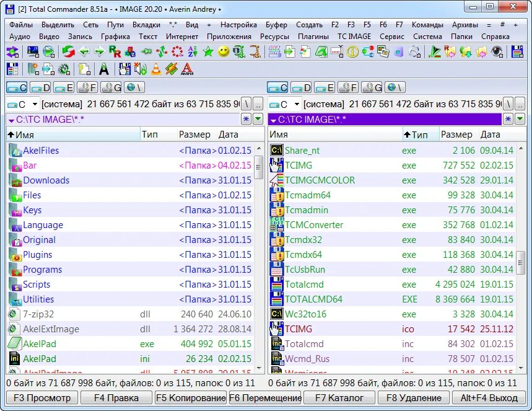The width and height of the screenshot is (532, 411).
Task: Click the green notepad toolbar icon
Action: 321,51
